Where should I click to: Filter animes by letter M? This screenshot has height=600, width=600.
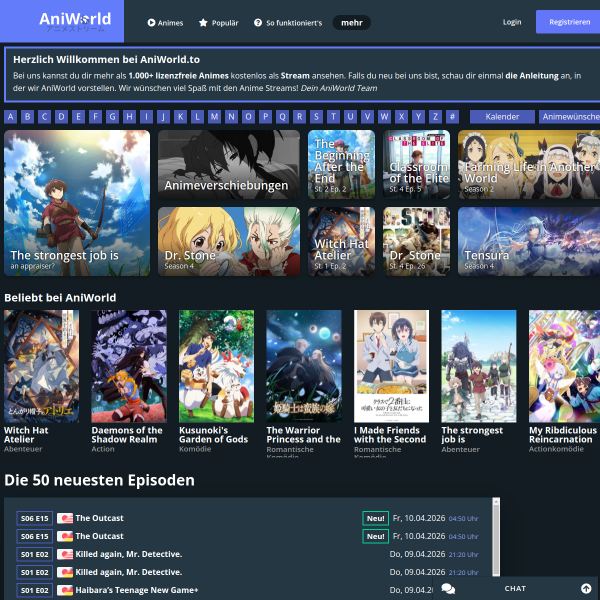(x=214, y=117)
